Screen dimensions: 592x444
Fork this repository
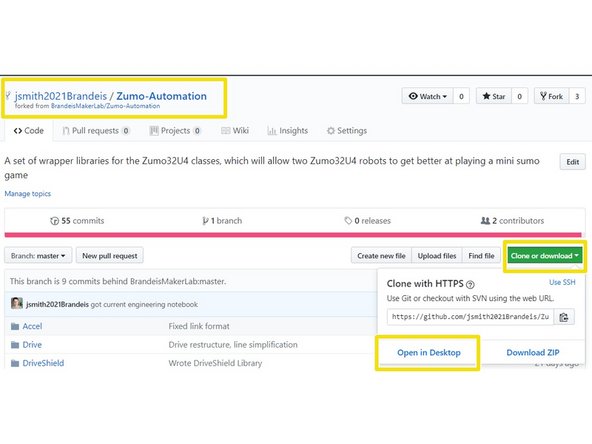point(551,96)
